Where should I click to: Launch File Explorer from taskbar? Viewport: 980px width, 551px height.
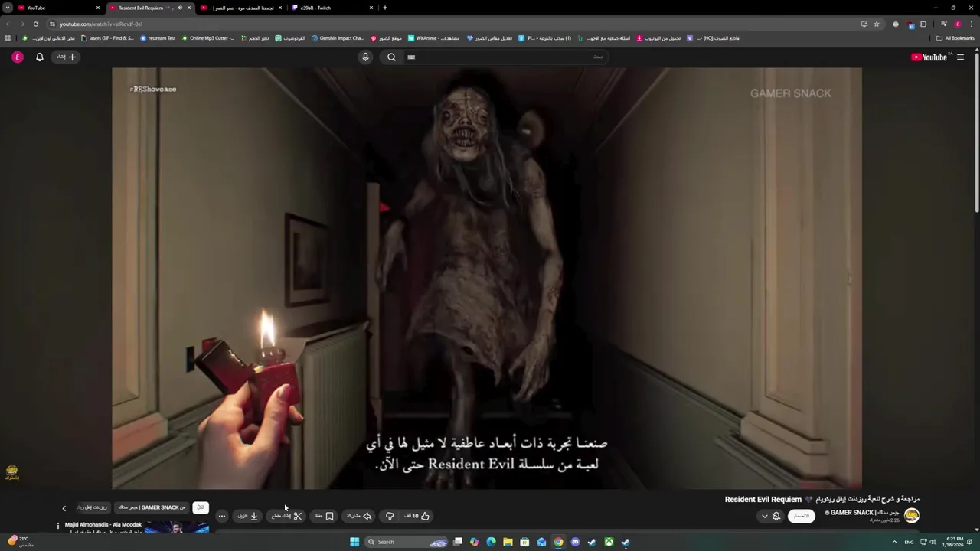pyautogui.click(x=508, y=542)
